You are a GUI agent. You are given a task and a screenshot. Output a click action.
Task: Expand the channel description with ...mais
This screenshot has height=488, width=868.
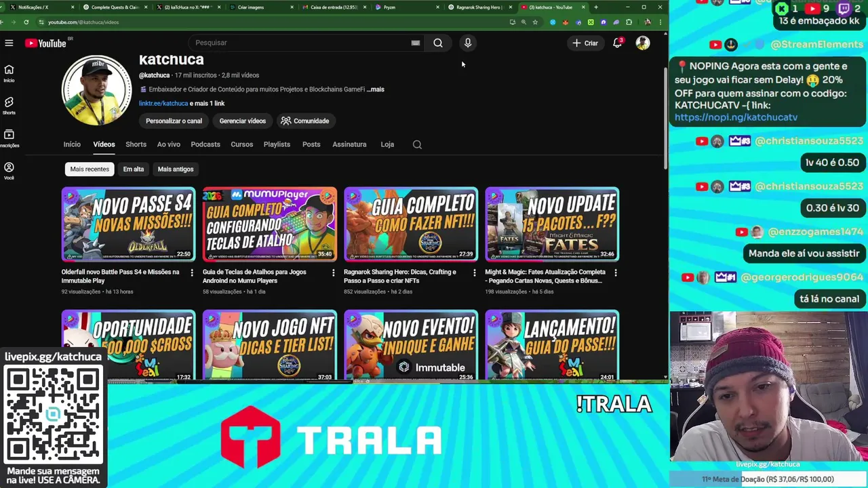[376, 89]
